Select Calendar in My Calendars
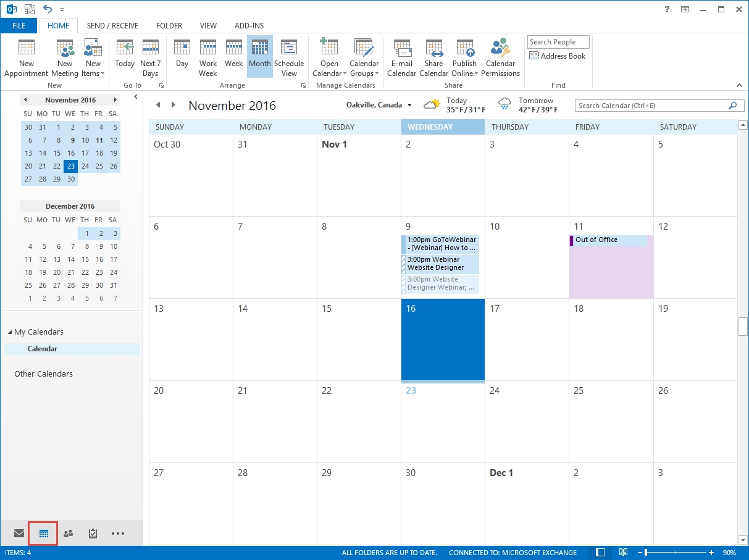 [x=72, y=349]
